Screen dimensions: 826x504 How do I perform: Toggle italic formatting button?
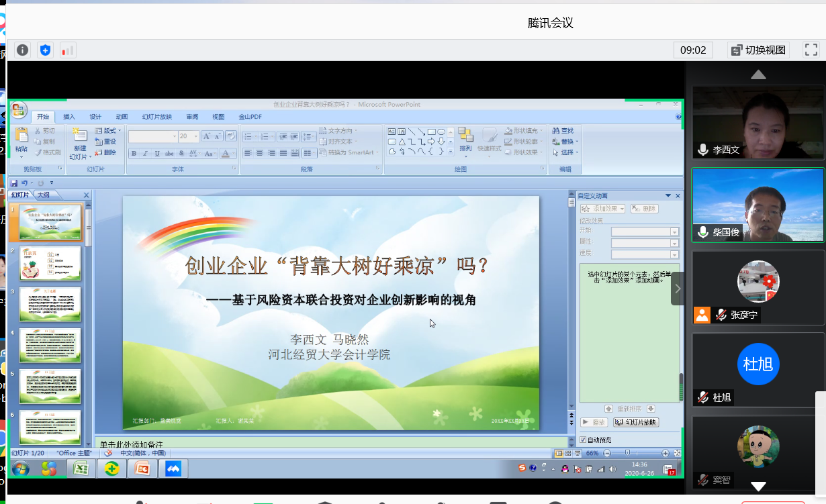click(x=145, y=154)
